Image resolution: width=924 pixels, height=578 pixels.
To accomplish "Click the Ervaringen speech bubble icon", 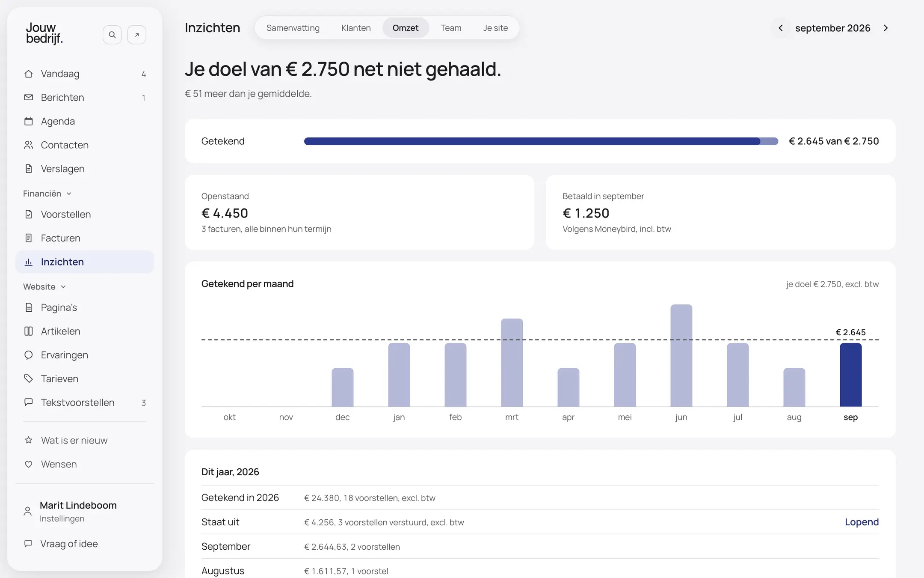I will (29, 355).
